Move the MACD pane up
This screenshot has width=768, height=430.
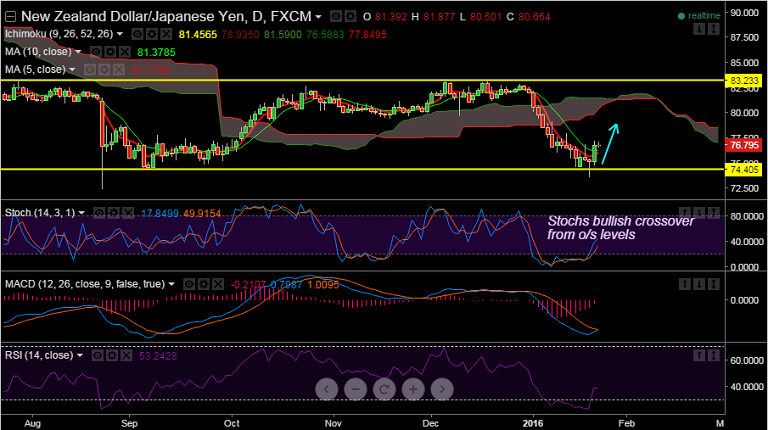685,284
